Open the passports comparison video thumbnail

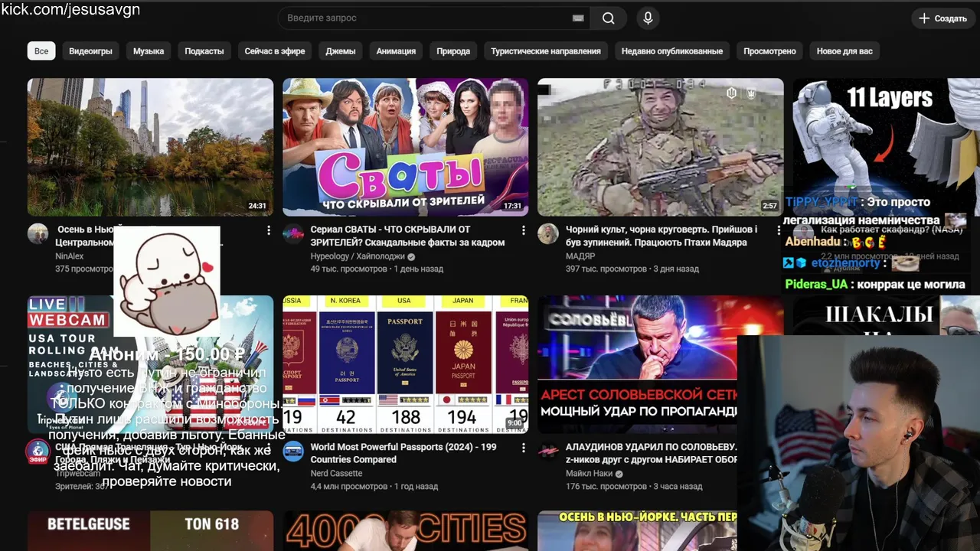(405, 364)
